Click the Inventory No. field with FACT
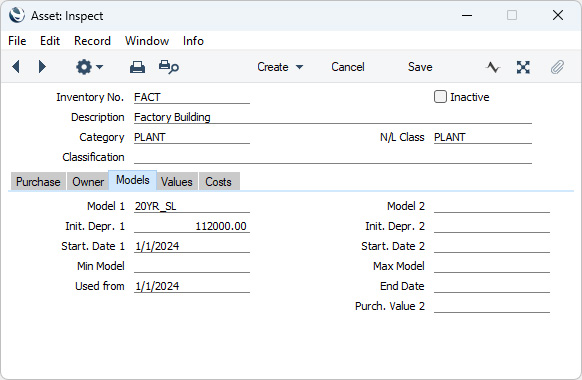Viewport: 582px width, 380px height. (192, 97)
